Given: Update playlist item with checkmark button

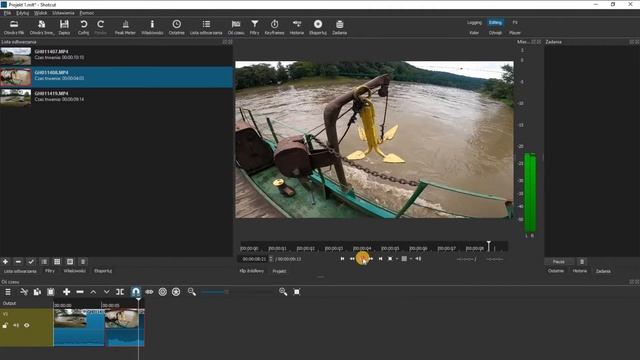Looking at the screenshot, I should pyautogui.click(x=31, y=262).
